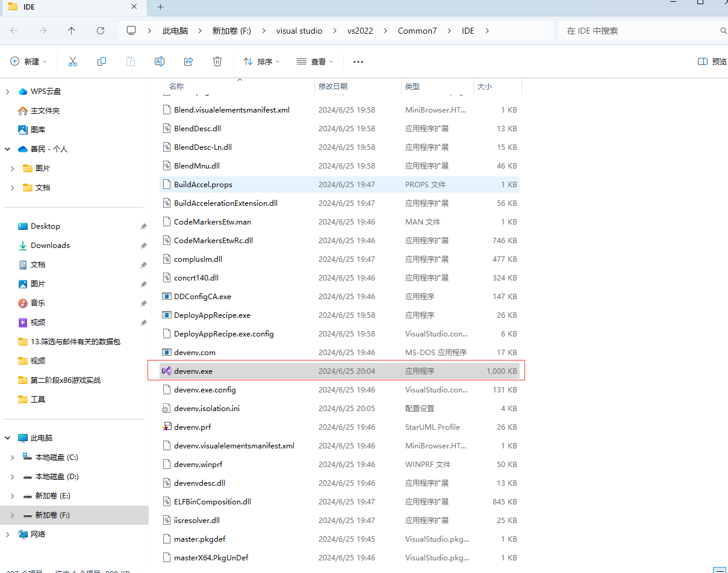The image size is (728, 573).
Task: Select BuildAccel.props file
Action: (x=340, y=184)
